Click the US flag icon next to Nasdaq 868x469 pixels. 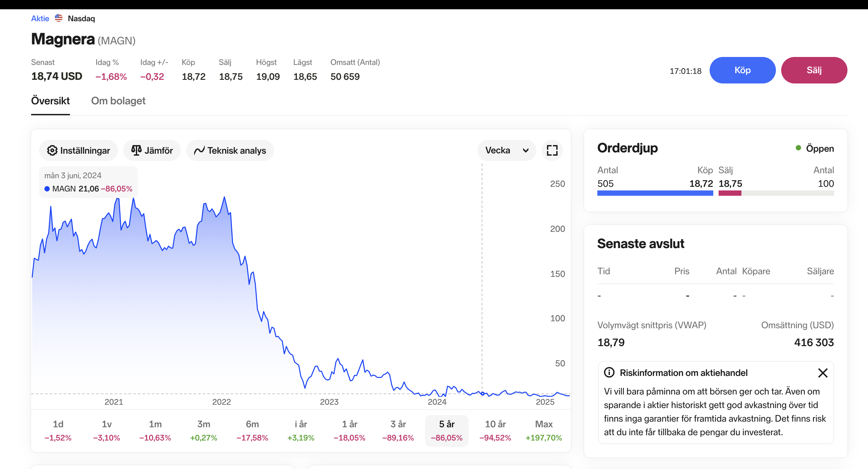pyautogui.click(x=59, y=18)
